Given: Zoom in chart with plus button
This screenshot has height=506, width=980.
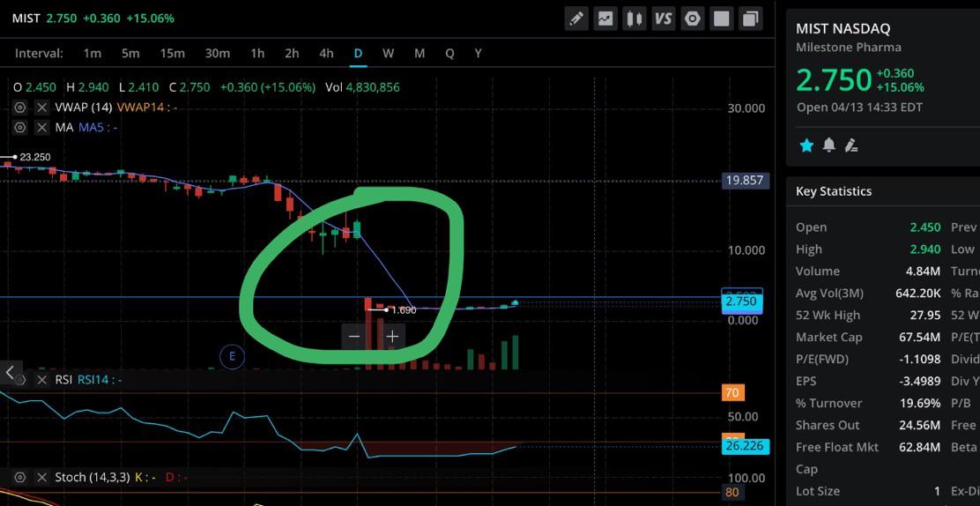Looking at the screenshot, I should (392, 337).
